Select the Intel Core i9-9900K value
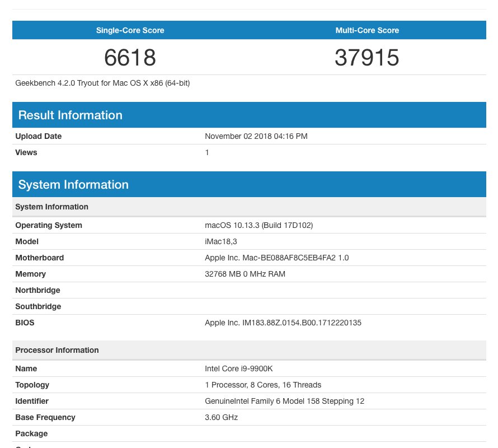 (239, 368)
